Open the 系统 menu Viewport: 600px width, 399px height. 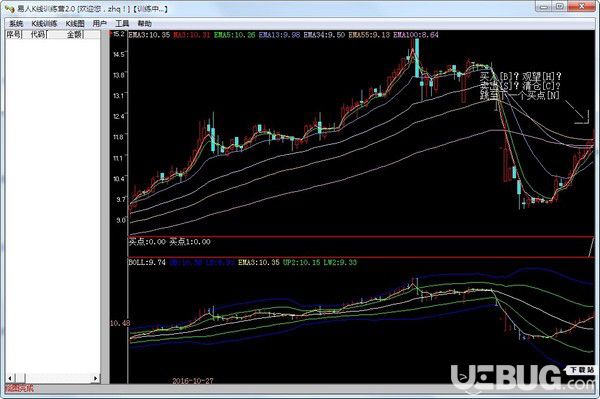16,23
